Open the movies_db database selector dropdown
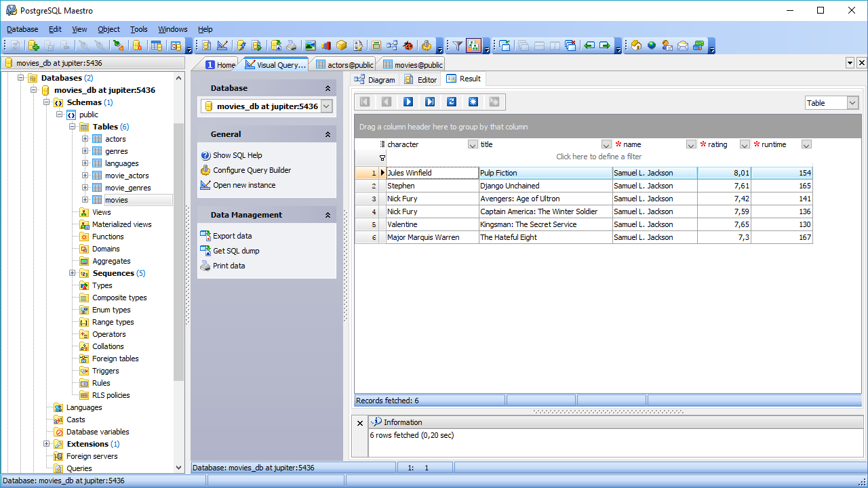Screen dimensions: 868x488 pos(326,106)
